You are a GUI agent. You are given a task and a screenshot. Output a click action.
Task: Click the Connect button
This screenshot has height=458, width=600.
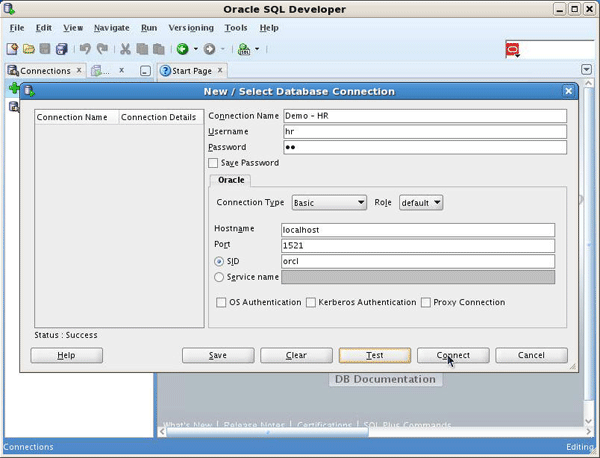(452, 355)
